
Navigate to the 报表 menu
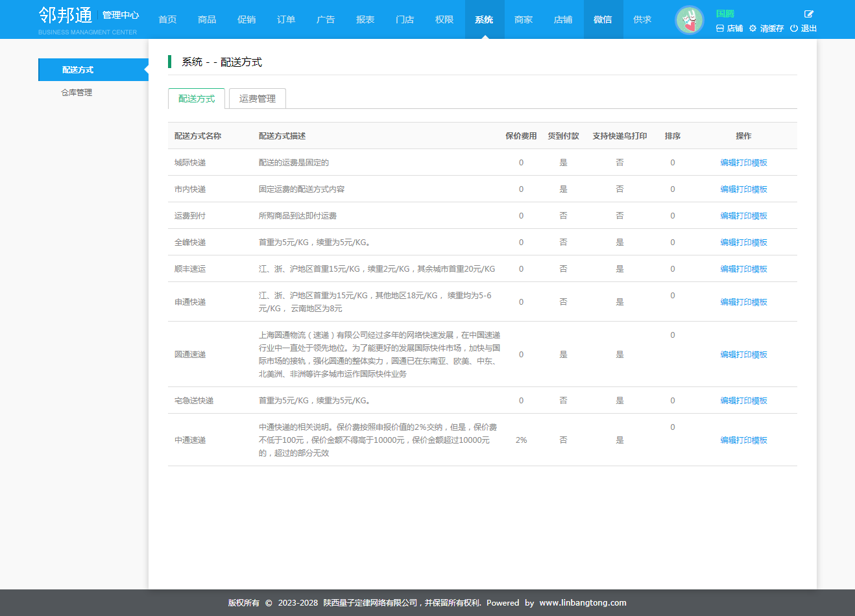[365, 19]
